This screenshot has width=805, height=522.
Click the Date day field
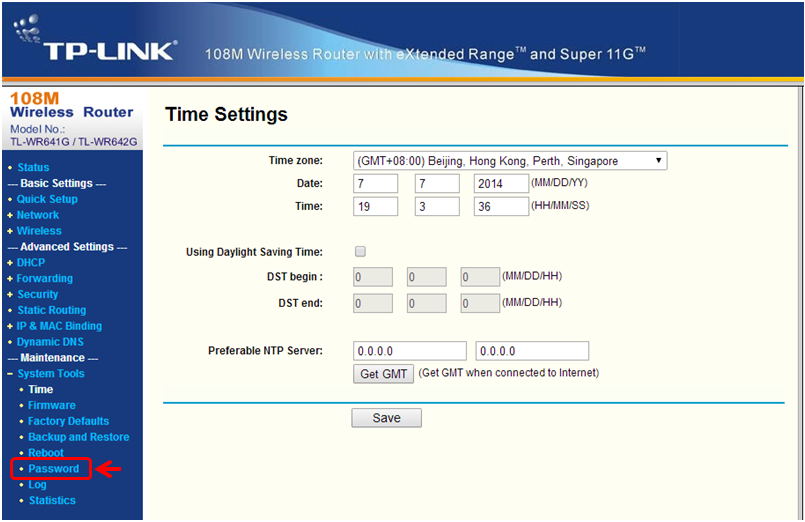(437, 183)
